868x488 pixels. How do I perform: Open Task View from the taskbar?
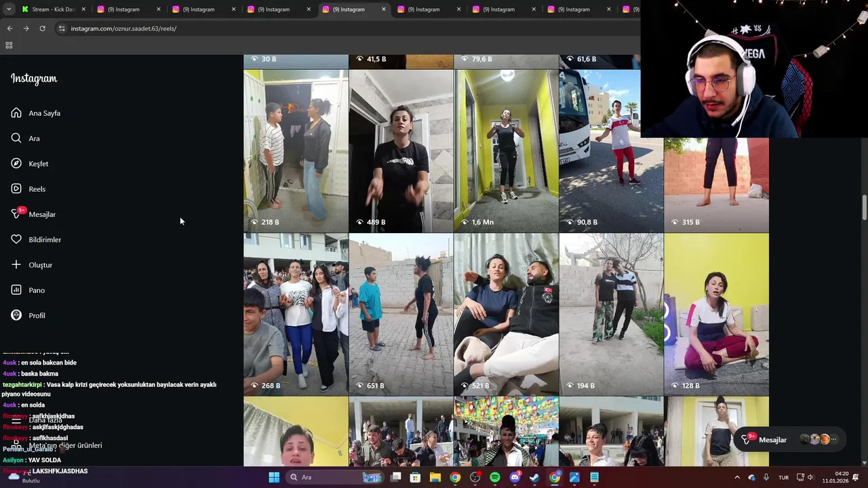(396, 477)
